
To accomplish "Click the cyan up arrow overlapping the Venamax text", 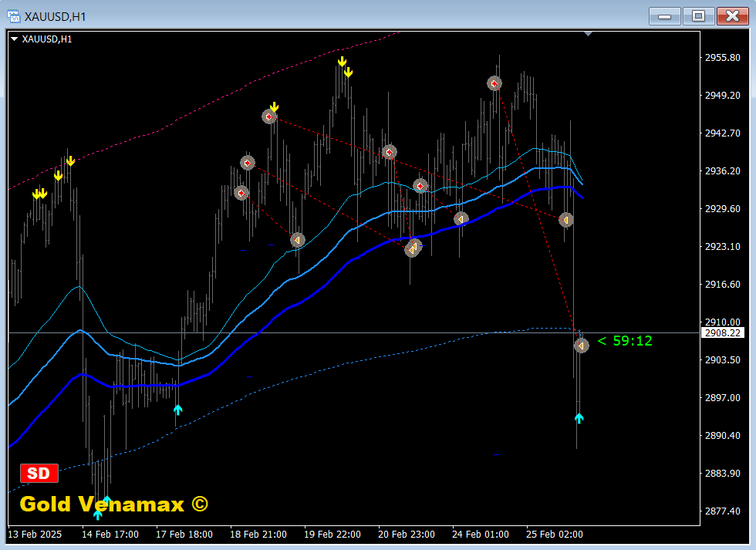I will pos(106,500).
